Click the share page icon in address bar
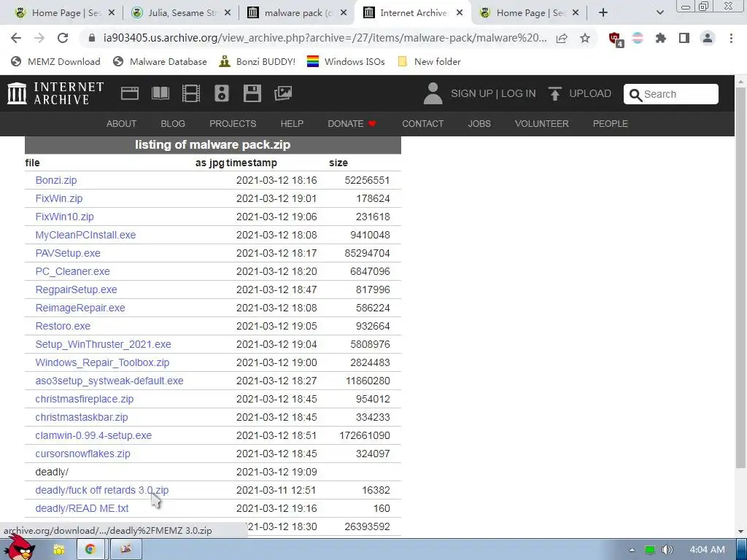 point(562,38)
